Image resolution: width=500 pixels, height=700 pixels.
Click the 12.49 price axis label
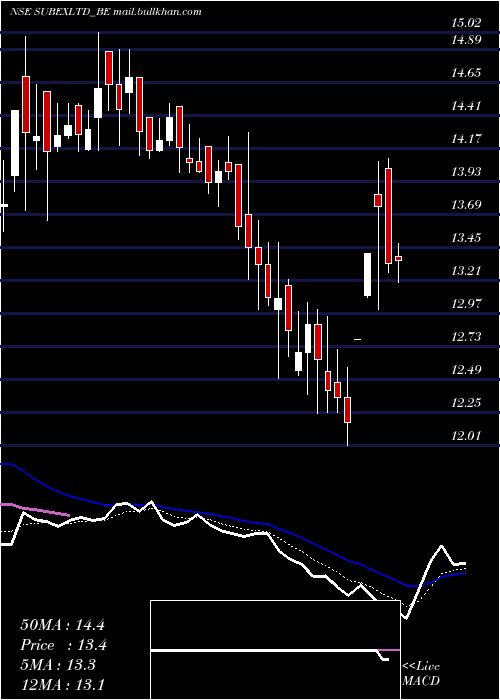point(466,370)
